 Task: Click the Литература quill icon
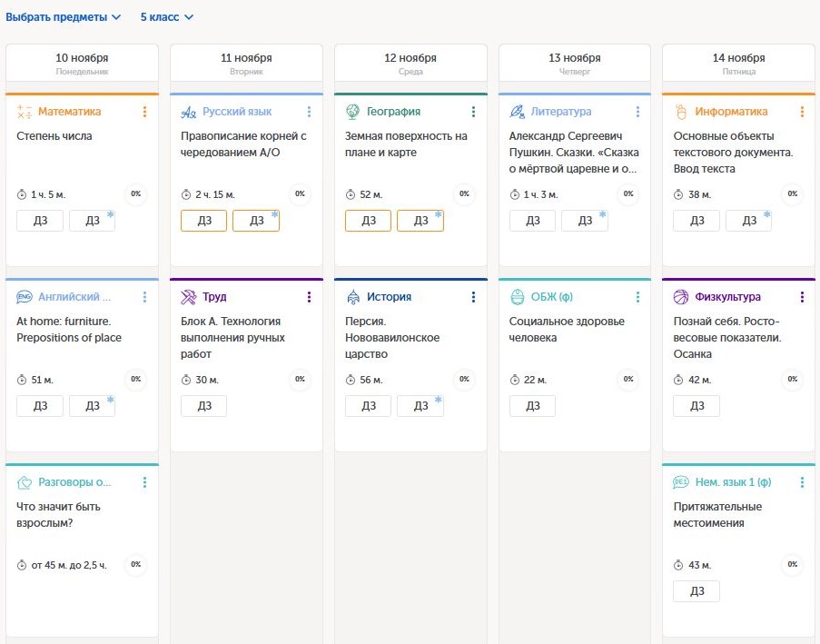click(x=518, y=112)
